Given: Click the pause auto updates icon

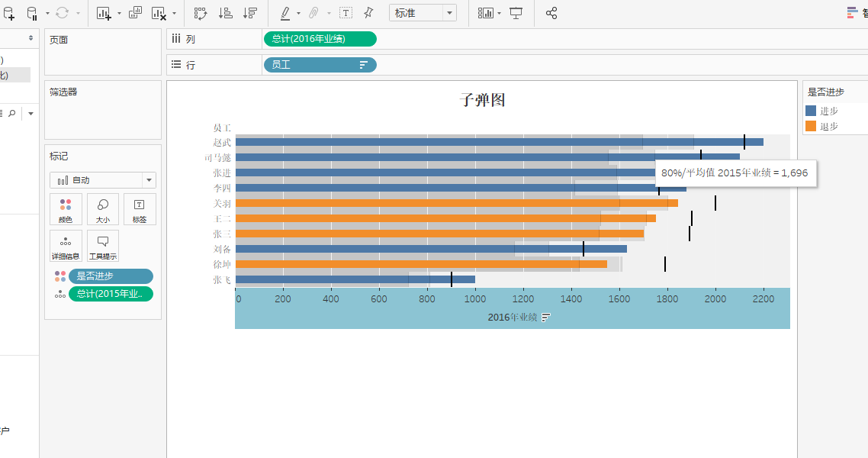Looking at the screenshot, I should pyautogui.click(x=32, y=13).
